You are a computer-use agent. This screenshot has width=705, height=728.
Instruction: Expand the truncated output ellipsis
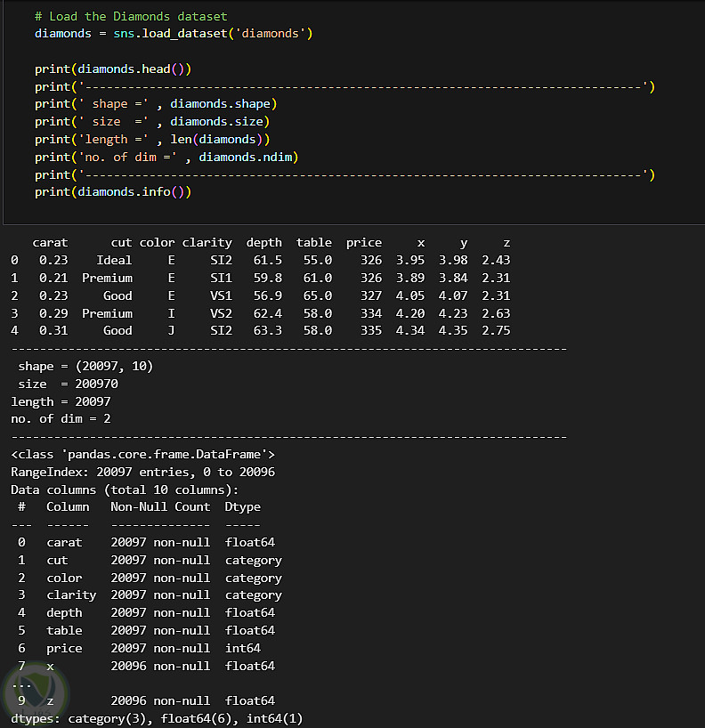(21, 683)
